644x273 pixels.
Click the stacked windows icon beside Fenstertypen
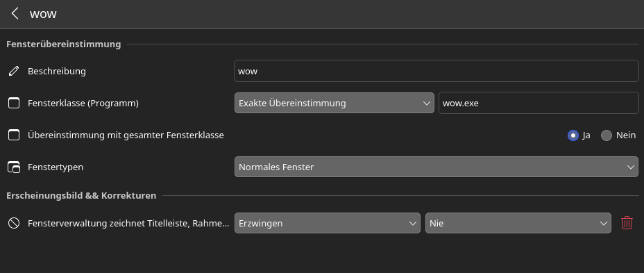coord(14,167)
